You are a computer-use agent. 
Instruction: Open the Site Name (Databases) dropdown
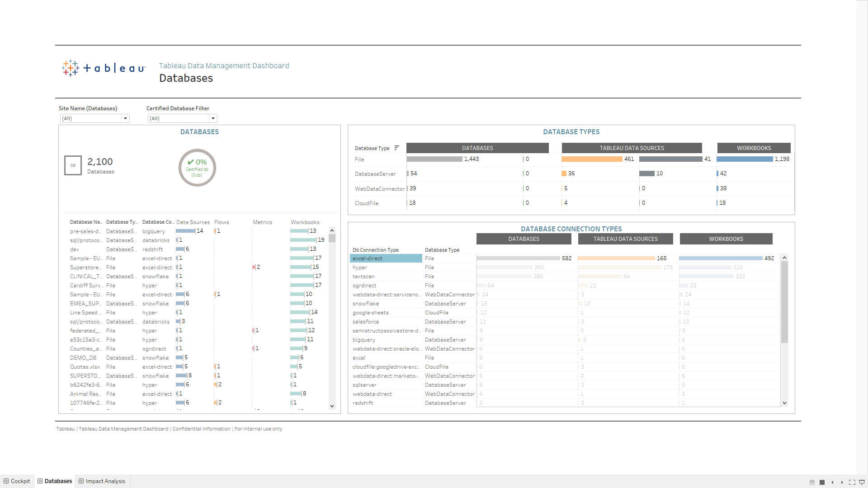(125, 118)
